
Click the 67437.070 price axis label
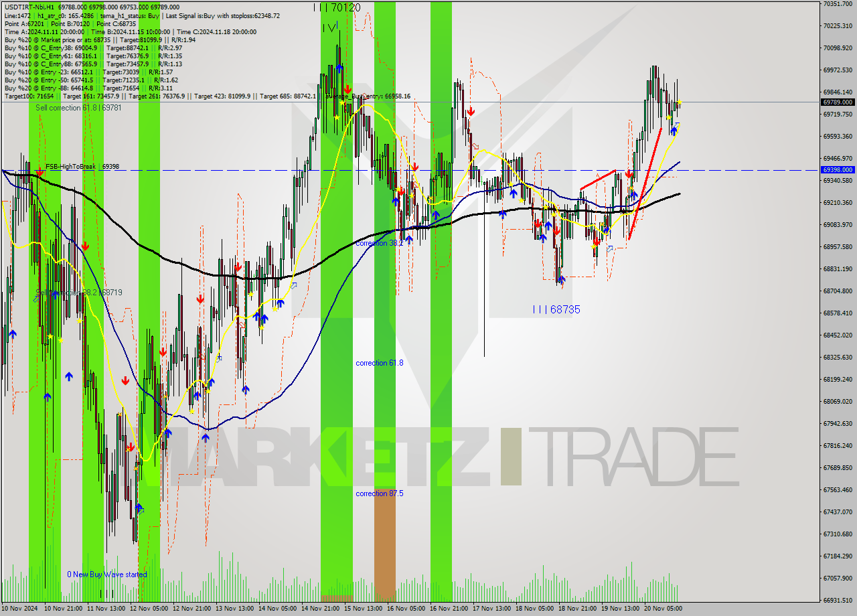(838, 512)
